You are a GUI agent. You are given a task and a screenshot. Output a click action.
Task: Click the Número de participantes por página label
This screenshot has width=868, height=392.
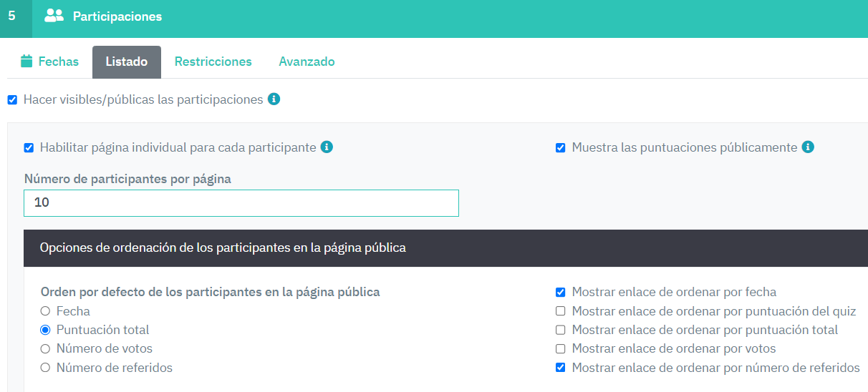pos(127,179)
